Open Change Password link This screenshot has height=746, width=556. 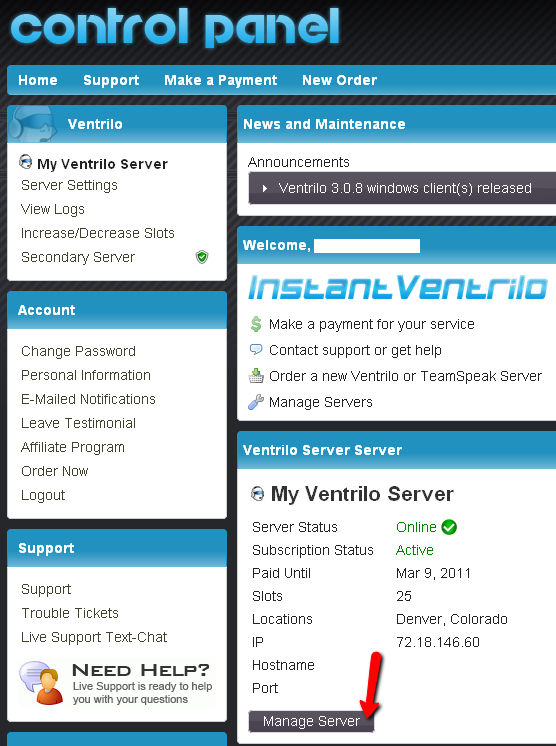(x=78, y=351)
